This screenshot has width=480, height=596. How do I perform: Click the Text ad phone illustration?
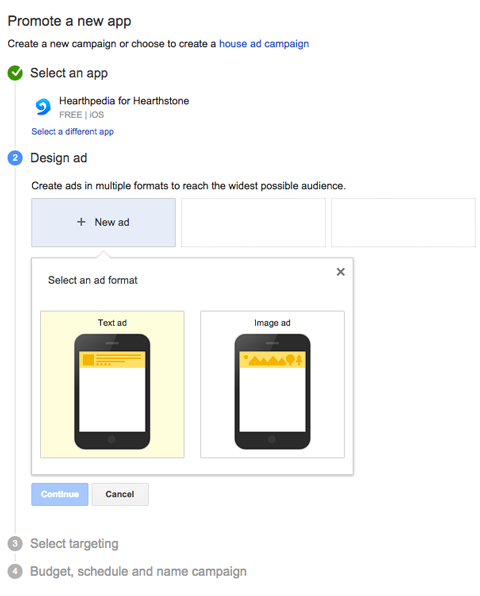[112, 392]
